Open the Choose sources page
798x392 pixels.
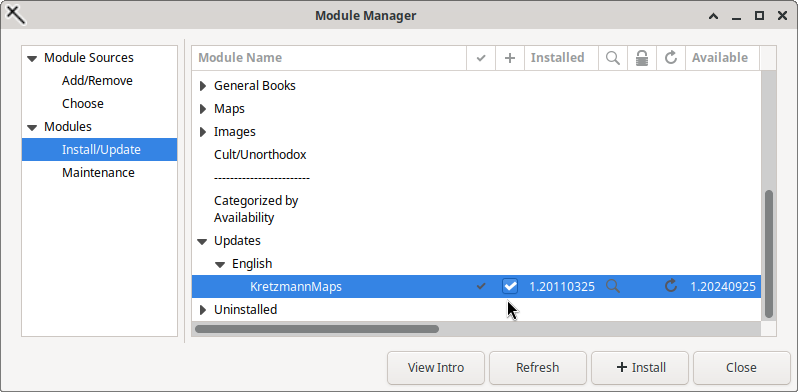click(x=82, y=104)
